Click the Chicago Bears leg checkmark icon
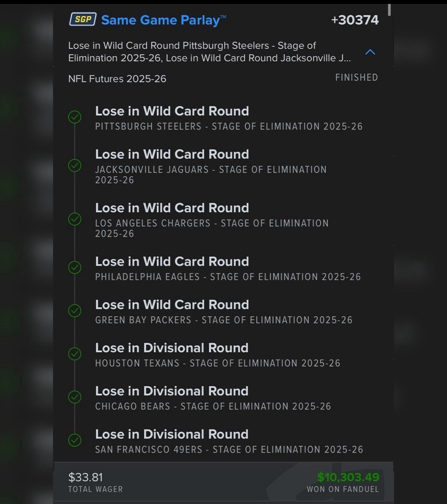Image resolution: width=447 pixels, height=504 pixels. (x=75, y=397)
